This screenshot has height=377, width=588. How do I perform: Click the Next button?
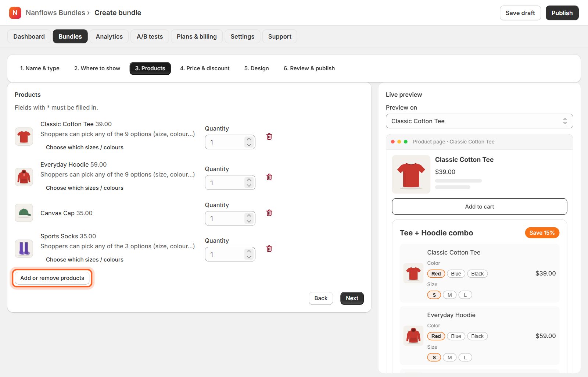point(352,298)
